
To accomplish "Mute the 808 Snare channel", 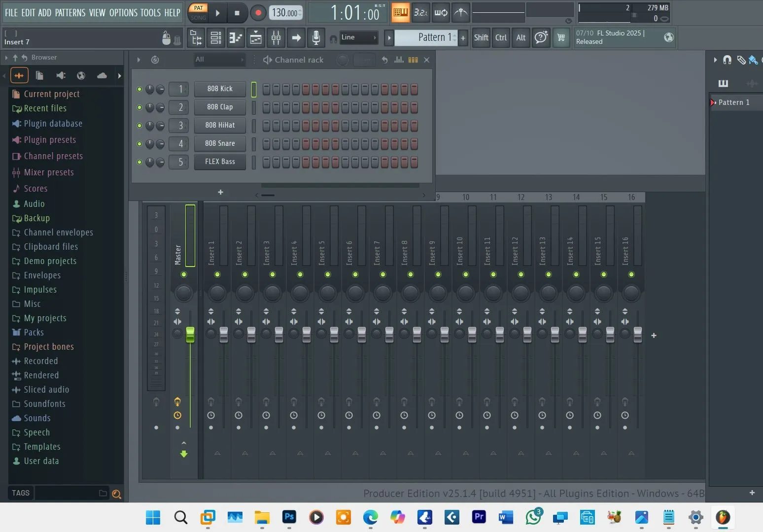I will [139, 144].
